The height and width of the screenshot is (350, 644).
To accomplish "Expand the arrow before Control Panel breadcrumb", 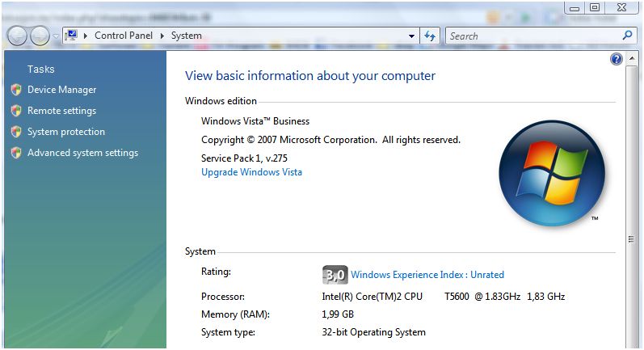I will 86,36.
